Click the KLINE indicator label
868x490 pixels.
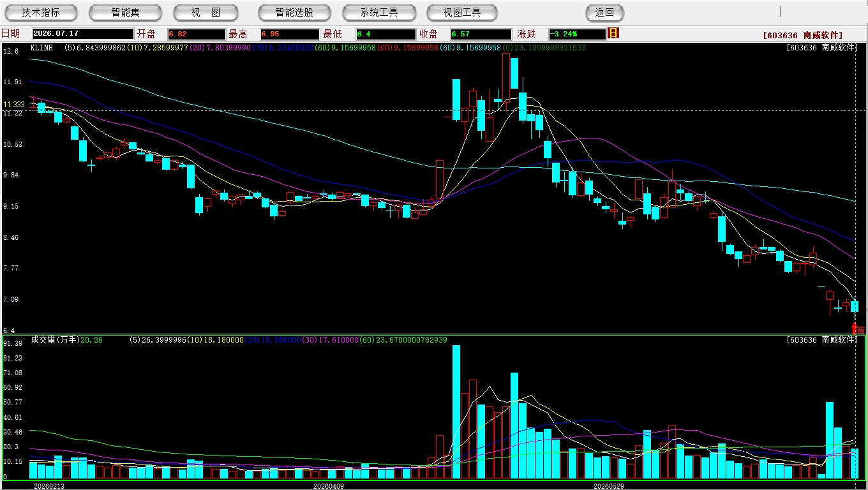tap(41, 48)
